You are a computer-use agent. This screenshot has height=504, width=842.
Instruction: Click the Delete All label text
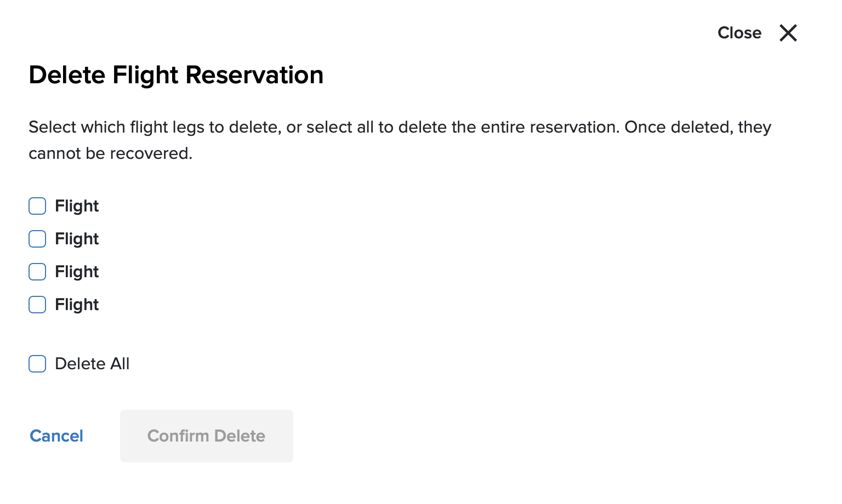pos(92,364)
